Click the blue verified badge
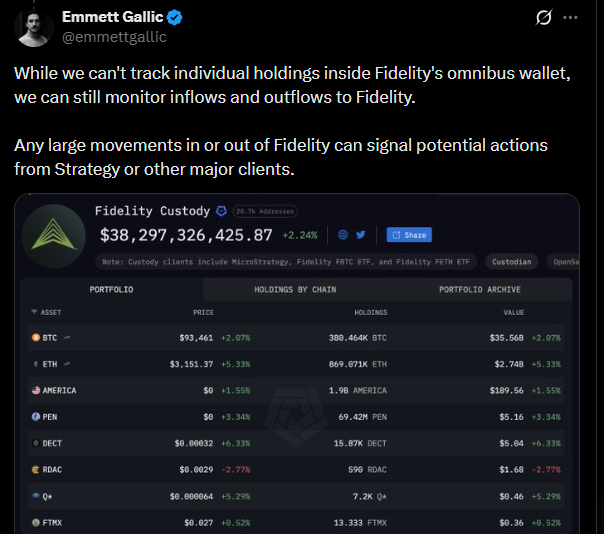This screenshot has height=534, width=604. coord(173,17)
